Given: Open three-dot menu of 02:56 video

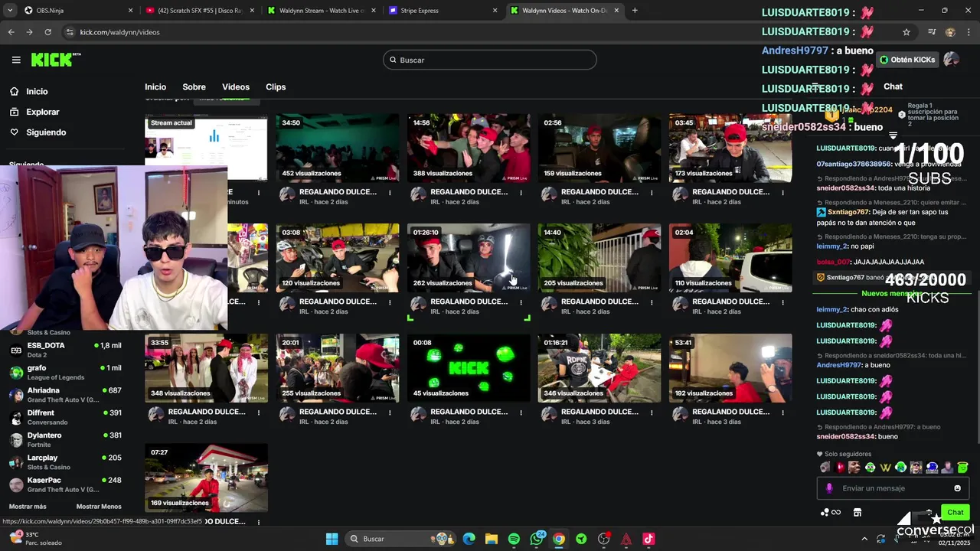Looking at the screenshot, I should tap(652, 193).
